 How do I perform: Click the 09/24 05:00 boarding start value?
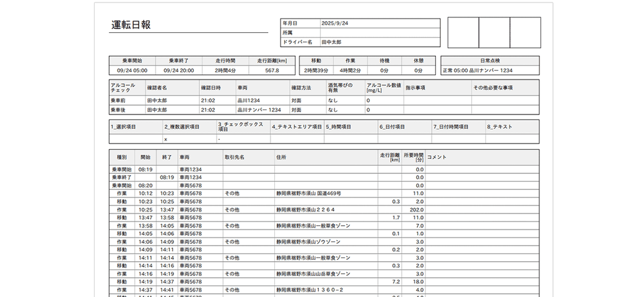[x=133, y=70]
